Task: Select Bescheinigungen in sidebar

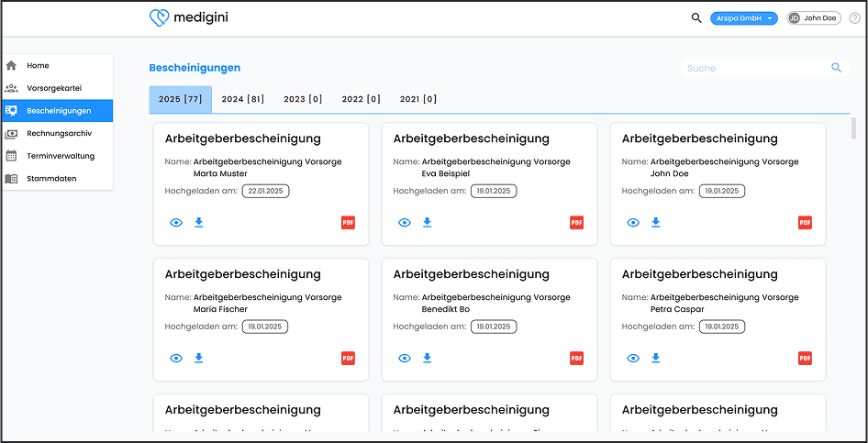Action: click(58, 111)
